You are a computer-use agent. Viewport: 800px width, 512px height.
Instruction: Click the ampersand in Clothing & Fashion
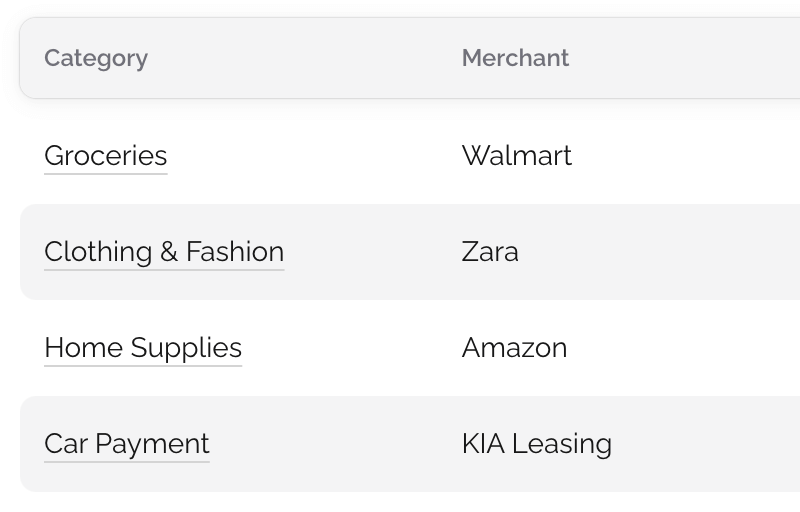pyautogui.click(x=169, y=252)
